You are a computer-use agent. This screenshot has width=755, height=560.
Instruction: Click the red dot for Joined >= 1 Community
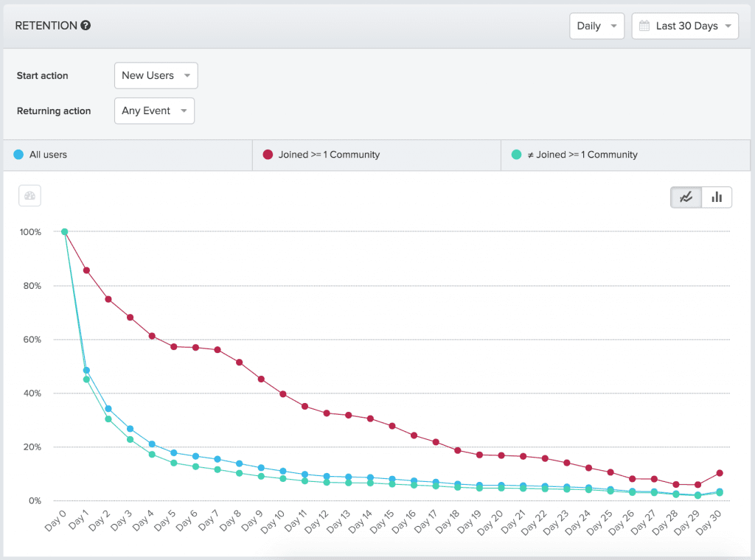[266, 155]
